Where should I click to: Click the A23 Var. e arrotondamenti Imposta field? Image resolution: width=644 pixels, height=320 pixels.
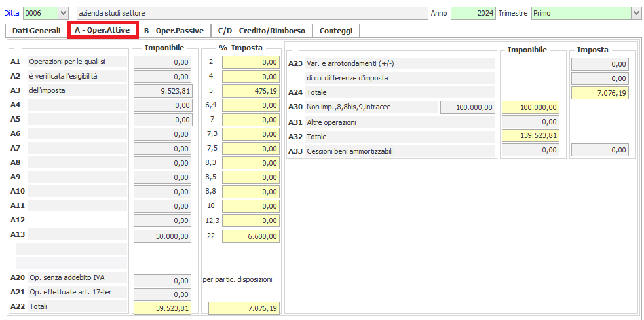(x=600, y=64)
